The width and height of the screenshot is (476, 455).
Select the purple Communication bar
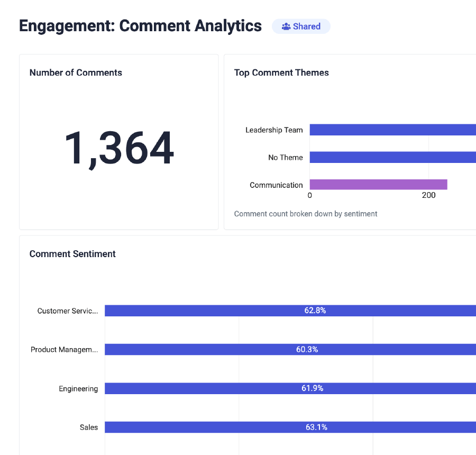(378, 184)
